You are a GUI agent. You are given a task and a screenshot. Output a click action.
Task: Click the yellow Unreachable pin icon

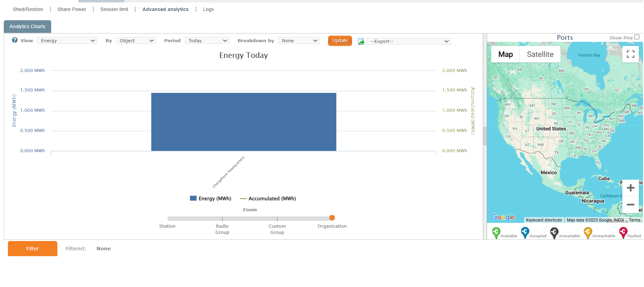[x=588, y=233]
